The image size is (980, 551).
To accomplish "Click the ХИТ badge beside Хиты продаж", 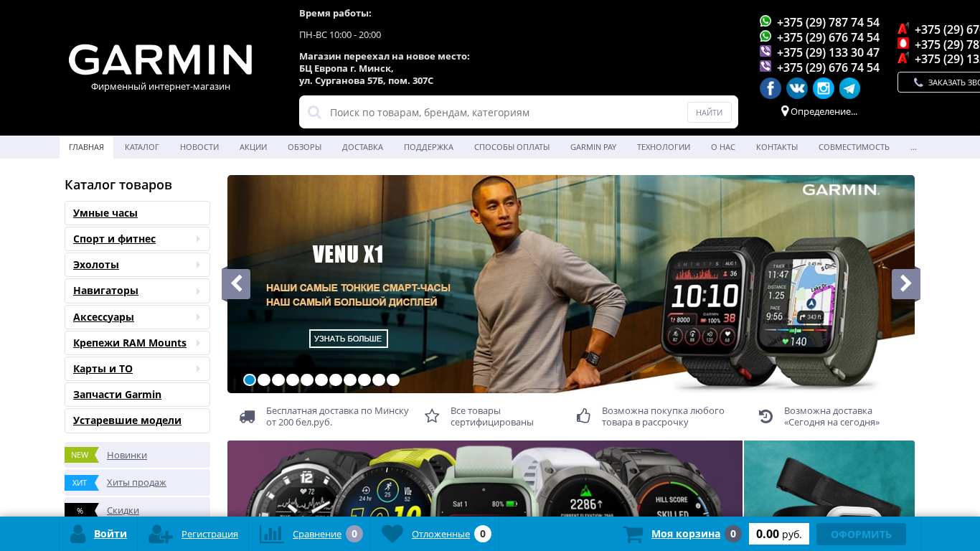I will click(81, 483).
